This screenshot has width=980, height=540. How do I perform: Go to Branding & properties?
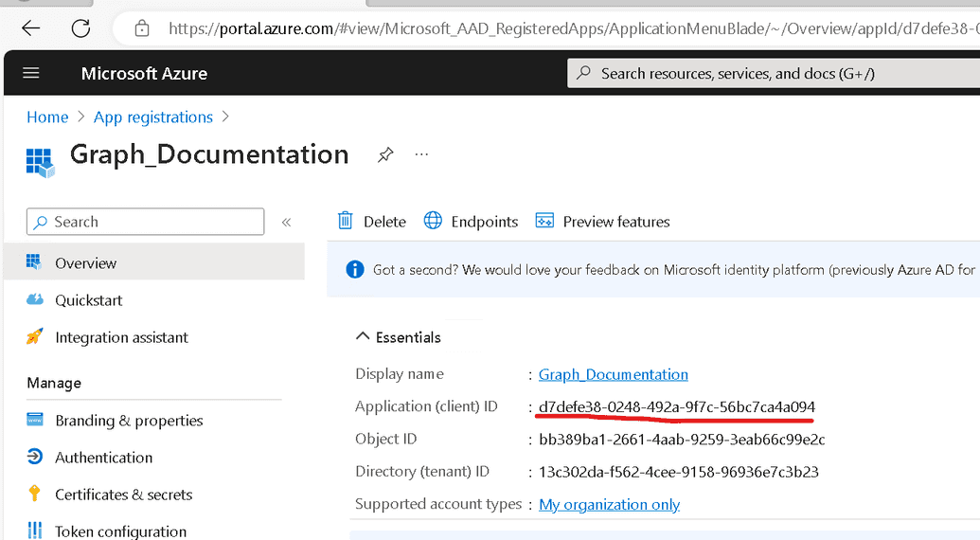[129, 421]
